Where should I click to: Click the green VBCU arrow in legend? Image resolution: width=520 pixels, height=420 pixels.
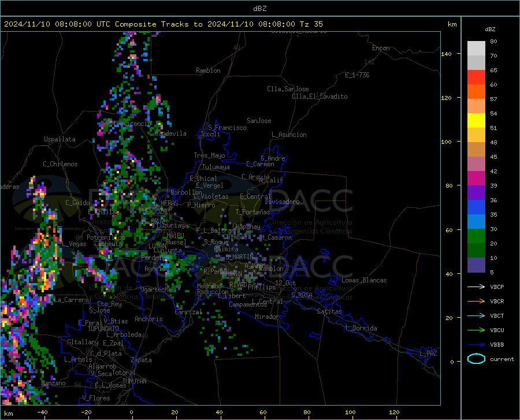point(476,330)
